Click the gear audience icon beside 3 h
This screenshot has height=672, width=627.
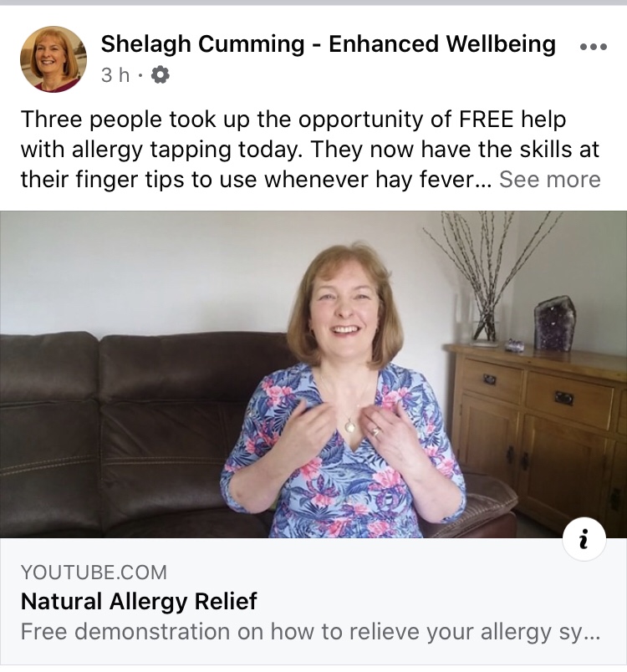click(x=160, y=75)
